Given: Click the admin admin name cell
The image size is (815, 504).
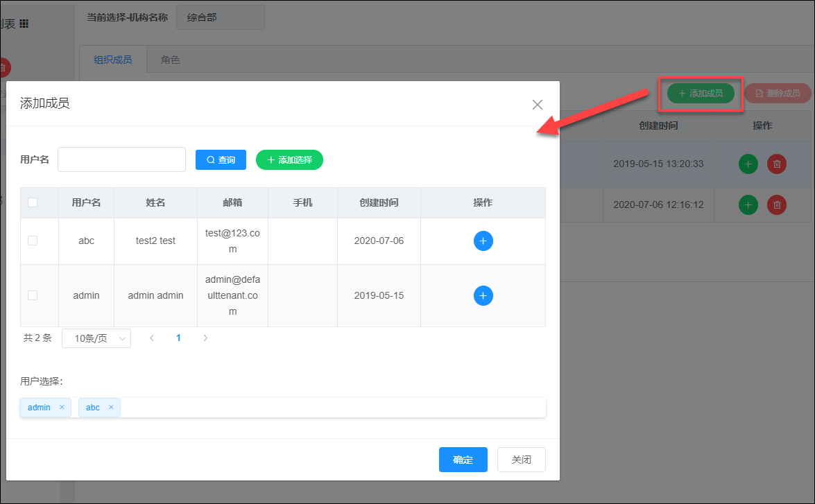Looking at the screenshot, I should click(155, 295).
